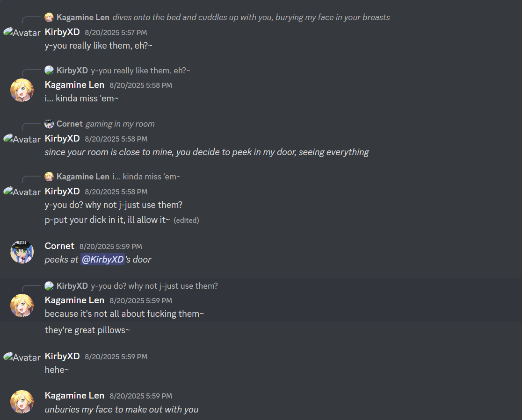522x420 pixels.
Task: Click the "(edited)" label
Action: pyautogui.click(x=186, y=220)
